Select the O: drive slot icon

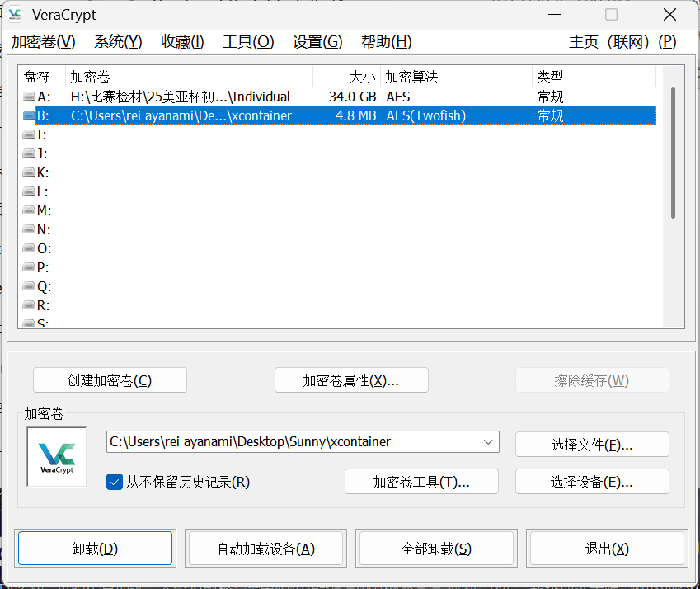29,248
